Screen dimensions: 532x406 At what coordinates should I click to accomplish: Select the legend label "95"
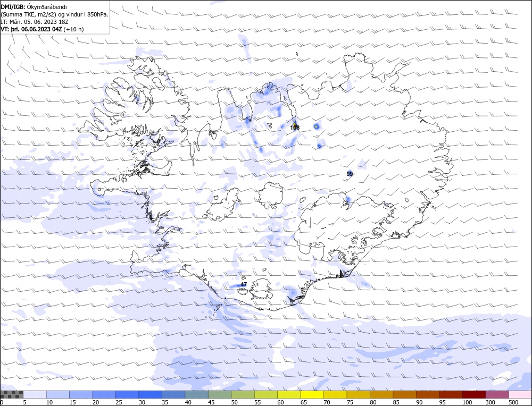pos(442,402)
